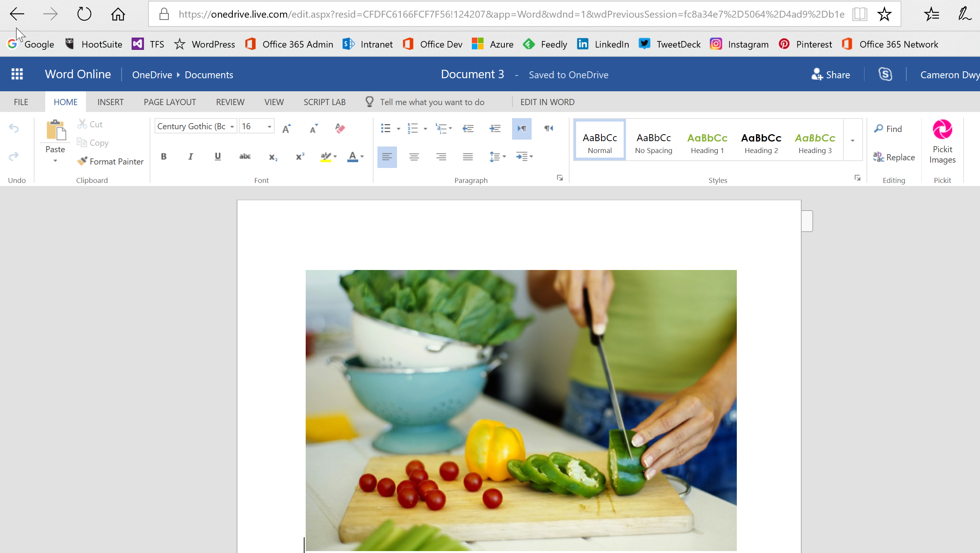Expand the font size dropdown
The image size is (980, 553).
tap(269, 127)
